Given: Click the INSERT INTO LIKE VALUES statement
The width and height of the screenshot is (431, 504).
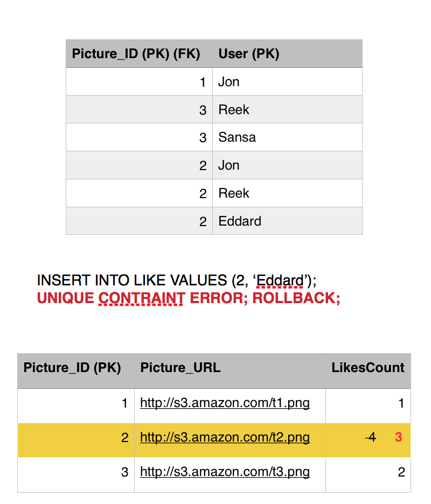Looking at the screenshot, I should (x=177, y=281).
